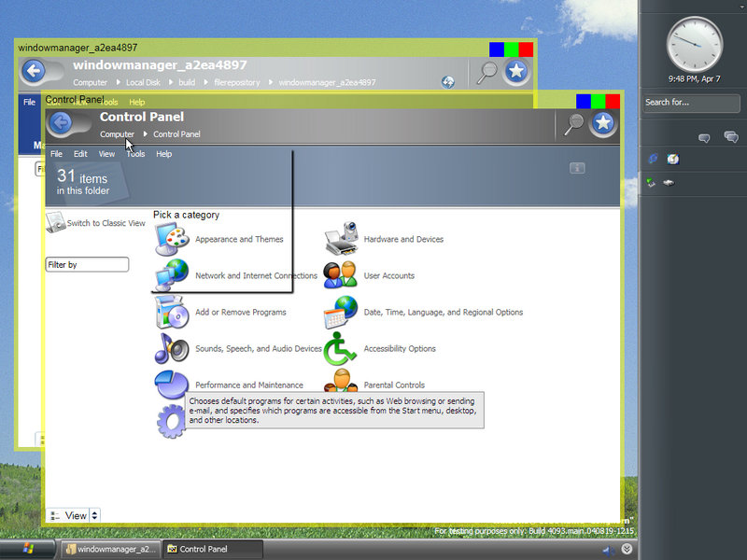Open Date, Time, Language calendar-globe icon
Screen dimensions: 747x560
[x=341, y=312]
